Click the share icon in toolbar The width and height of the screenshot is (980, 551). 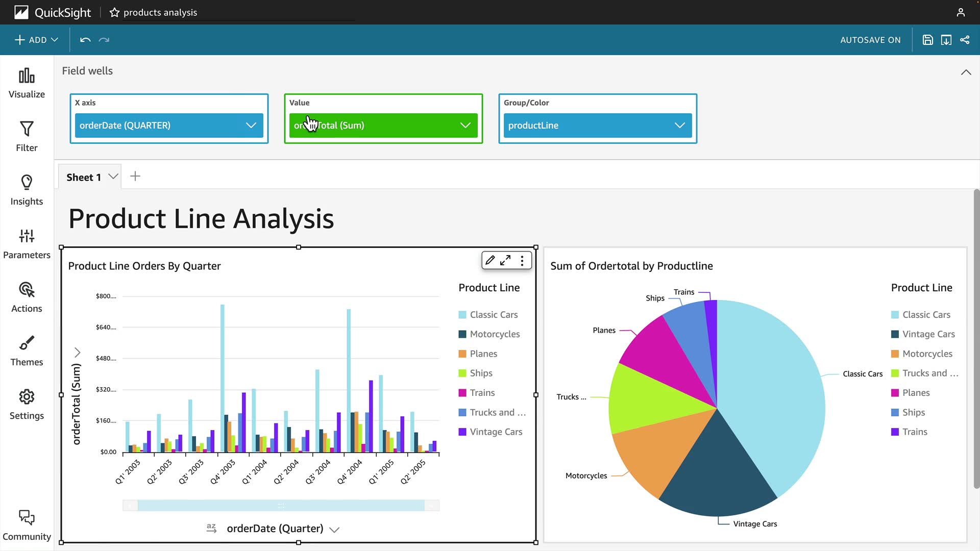pos(965,40)
